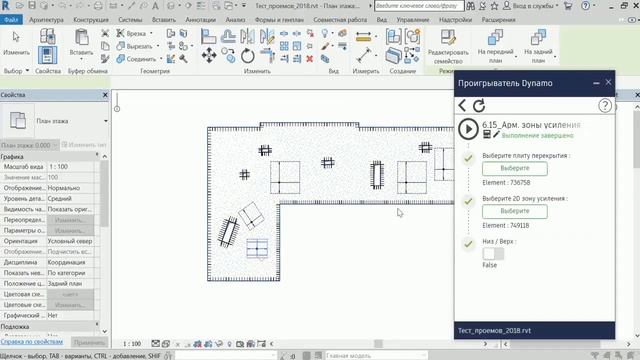Click Выберите button for 2D зону усиления

pos(515,211)
